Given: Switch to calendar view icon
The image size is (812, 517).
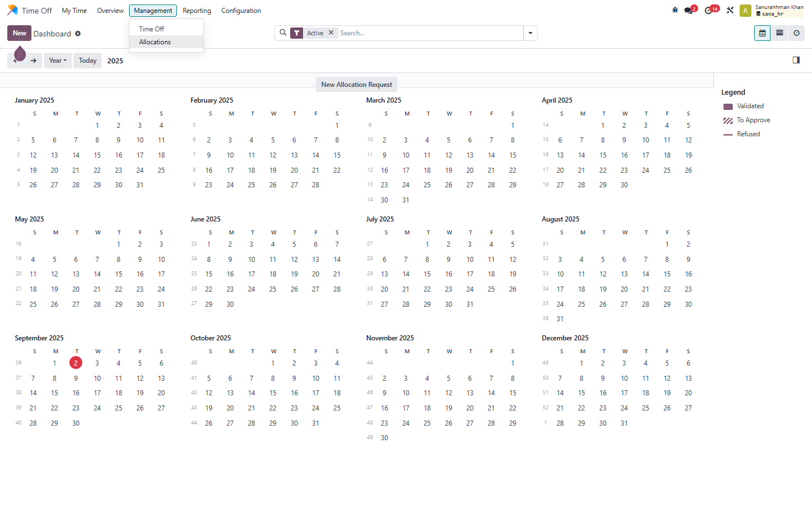Looking at the screenshot, I should (x=762, y=33).
